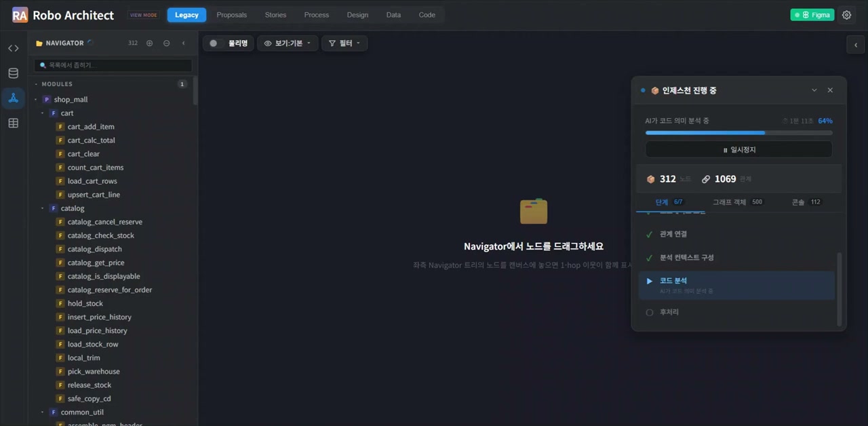The height and width of the screenshot is (426, 868).
Task: Open the Stories tab
Action: pyautogui.click(x=275, y=15)
